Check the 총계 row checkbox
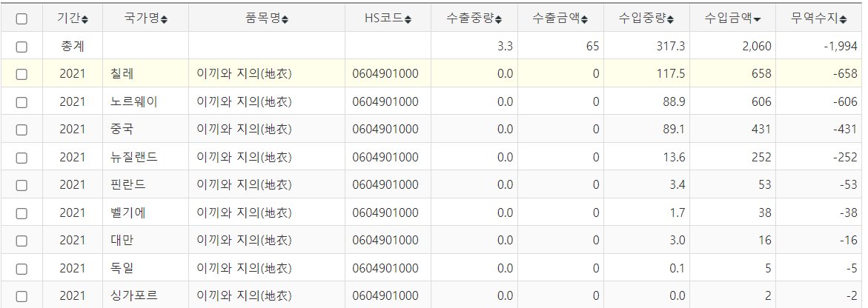Viewport: 868px width, 308px height. coord(21,47)
